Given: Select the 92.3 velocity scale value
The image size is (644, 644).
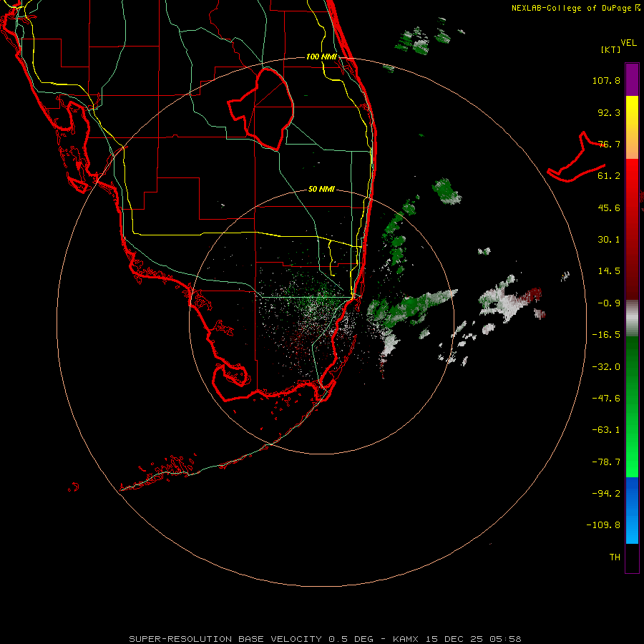Looking at the screenshot, I should pyautogui.click(x=609, y=112).
